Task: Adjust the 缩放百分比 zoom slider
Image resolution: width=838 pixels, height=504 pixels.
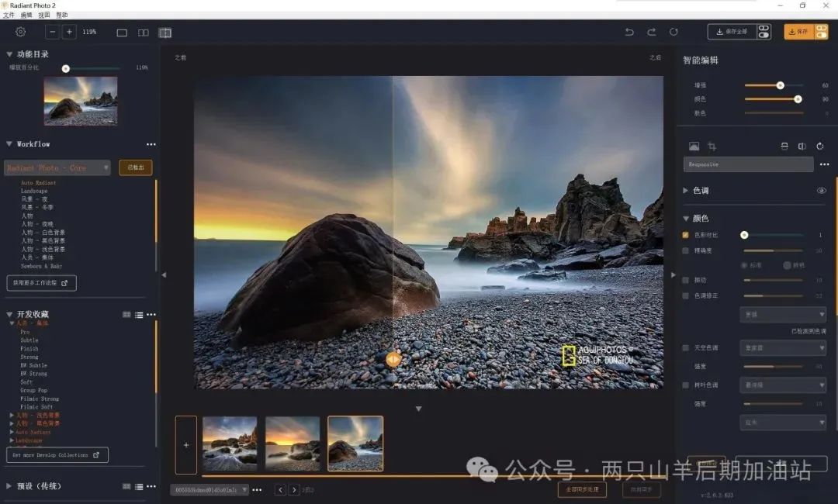Action: point(66,68)
